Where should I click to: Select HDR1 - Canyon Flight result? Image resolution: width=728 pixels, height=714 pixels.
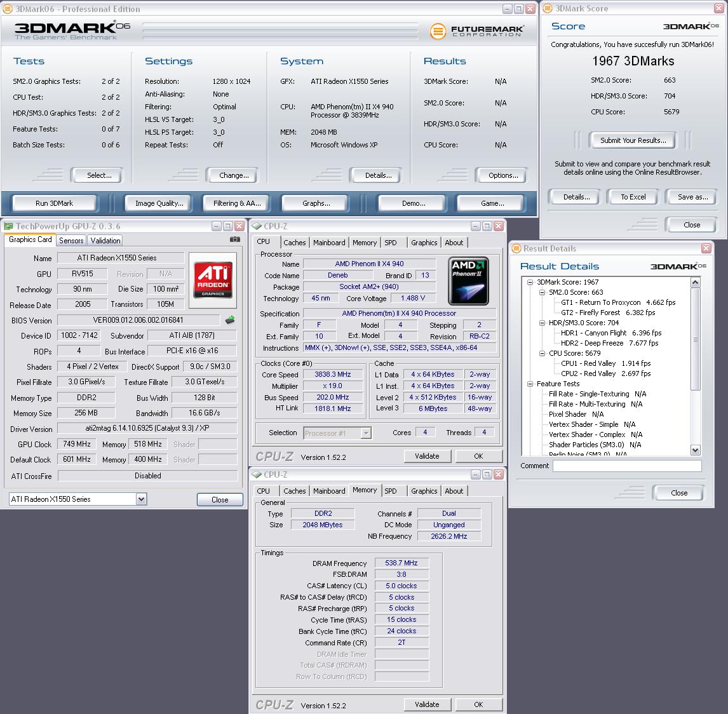(611, 333)
